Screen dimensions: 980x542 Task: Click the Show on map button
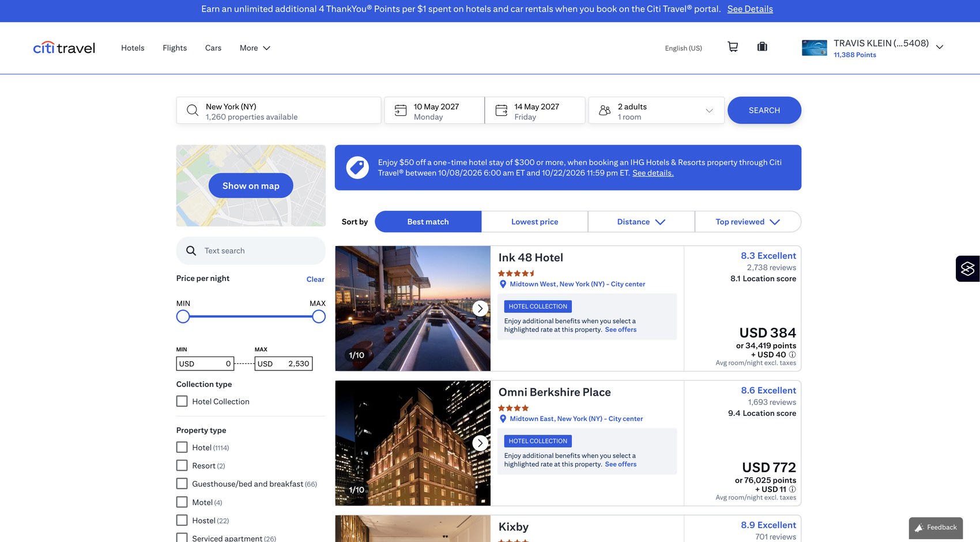251,185
